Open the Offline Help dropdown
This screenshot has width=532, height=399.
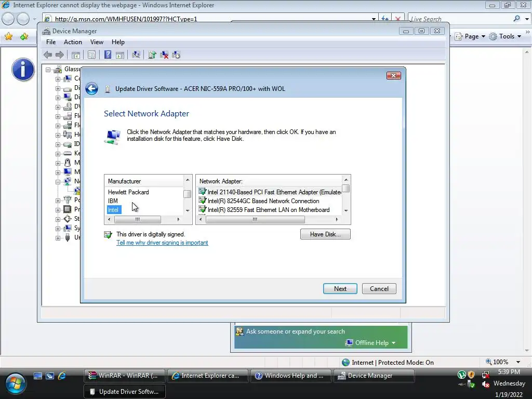pyautogui.click(x=394, y=343)
